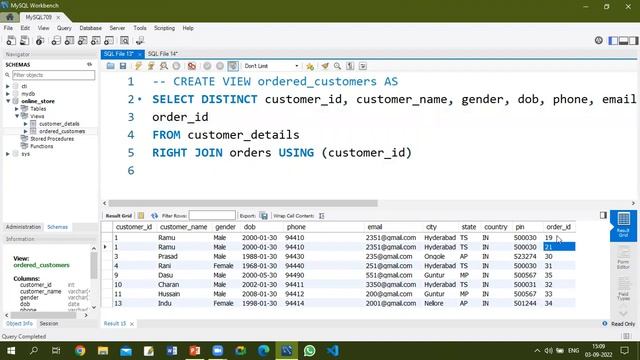
Task: Open the Edit menu
Action: (x=25, y=28)
